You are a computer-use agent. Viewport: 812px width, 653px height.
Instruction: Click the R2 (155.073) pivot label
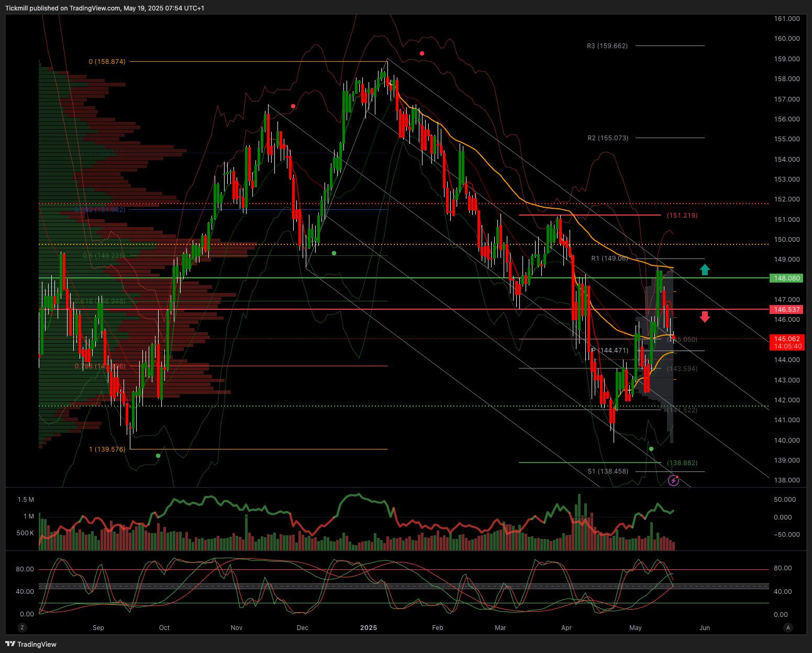tap(608, 138)
